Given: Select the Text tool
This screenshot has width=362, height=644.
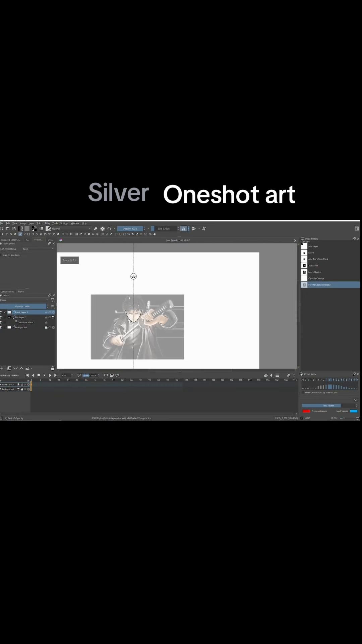Looking at the screenshot, I should (x=7, y=234).
